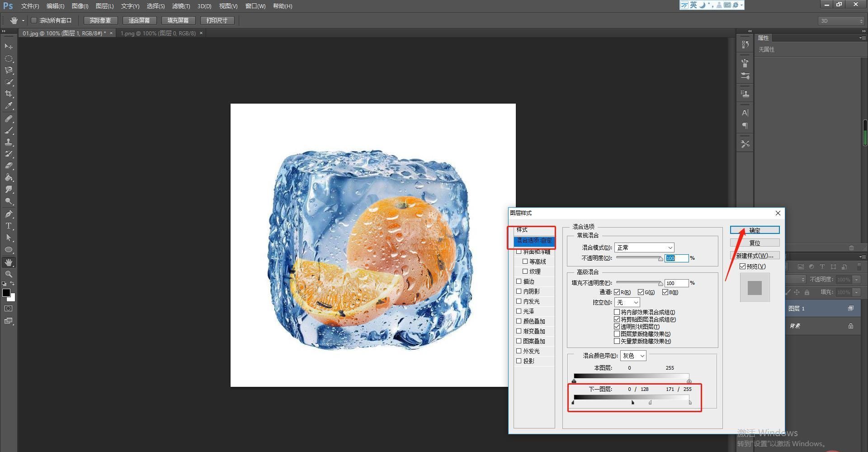The width and height of the screenshot is (868, 452).
Task: Click foreground color swatch in toolbox
Action: [6, 293]
